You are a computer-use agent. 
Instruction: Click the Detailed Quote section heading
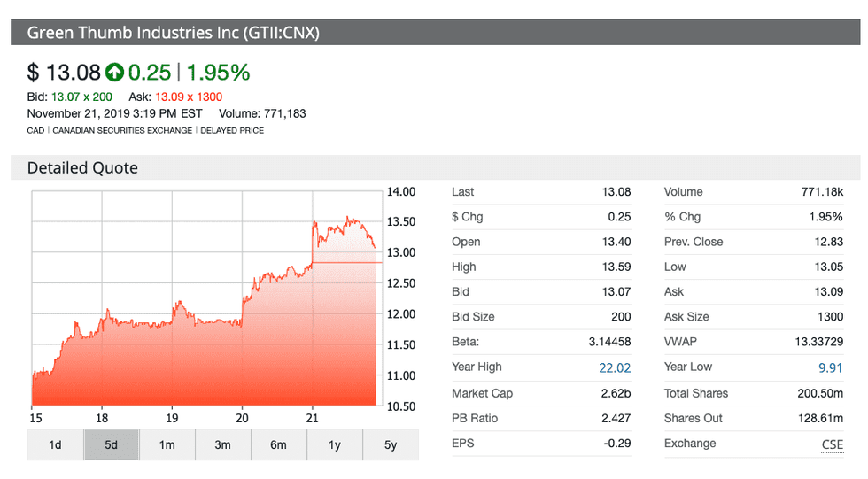(82, 167)
